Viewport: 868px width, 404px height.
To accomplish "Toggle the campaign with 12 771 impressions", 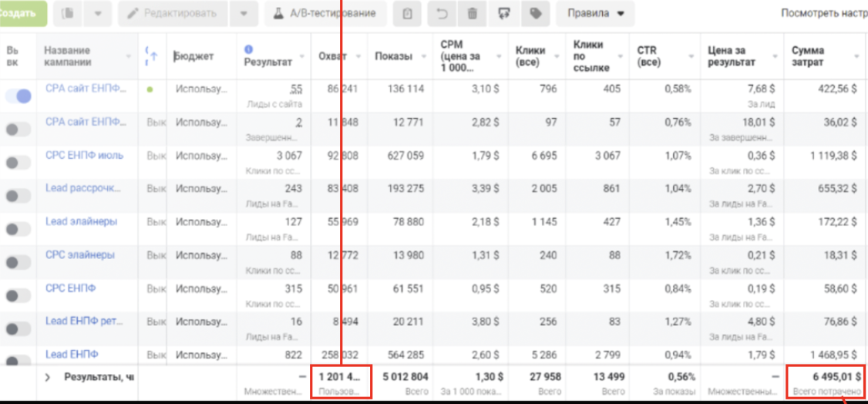I will 19,130.
